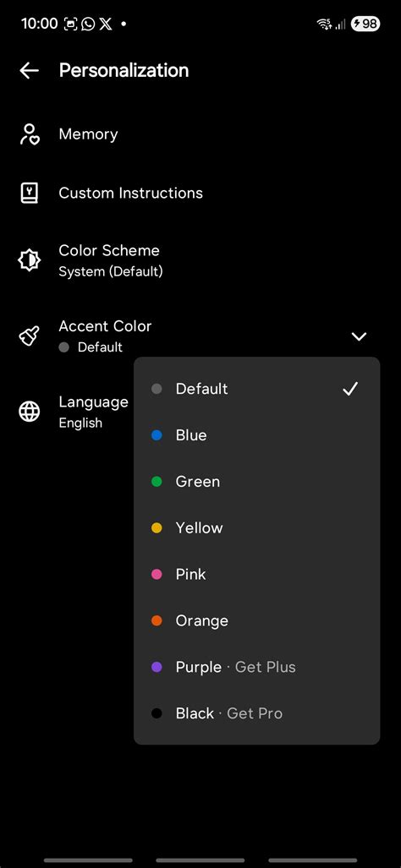Tap the "System (Default)" value text
Image resolution: width=401 pixels, height=868 pixels.
111,272
